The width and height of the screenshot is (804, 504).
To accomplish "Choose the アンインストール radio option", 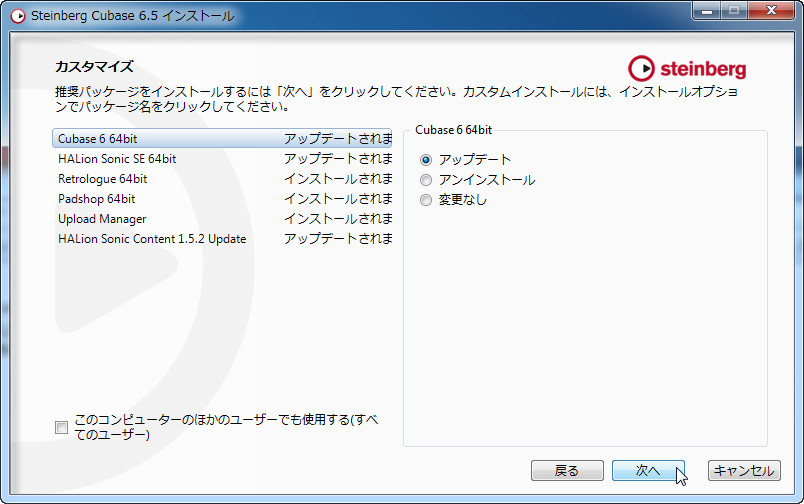I will 426,180.
